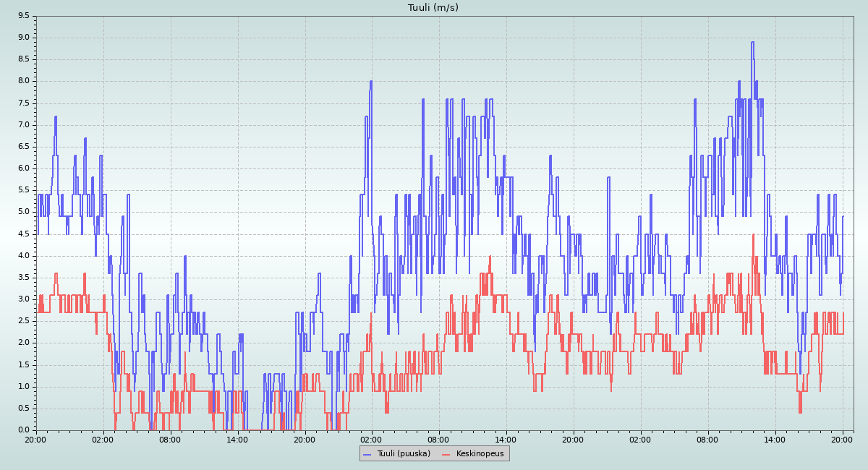Click the red legend line swatch
This screenshot has width=868, height=470.
click(446, 453)
